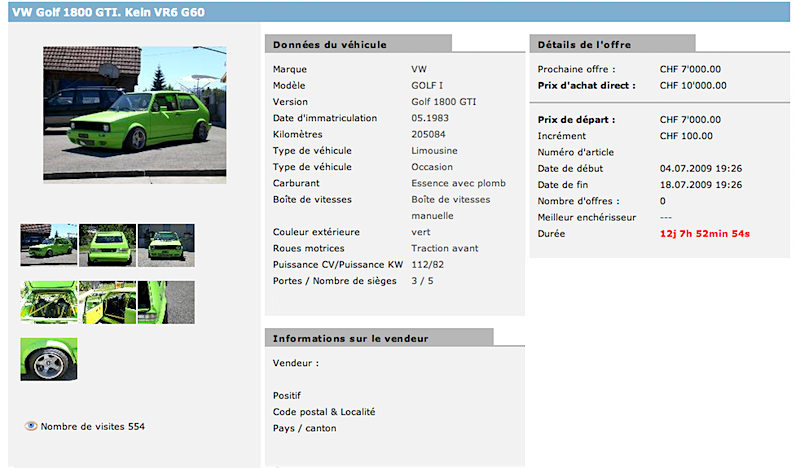Screen dimensions: 800x468
Task: Select the front-view Golf thumbnail
Action: (x=166, y=245)
